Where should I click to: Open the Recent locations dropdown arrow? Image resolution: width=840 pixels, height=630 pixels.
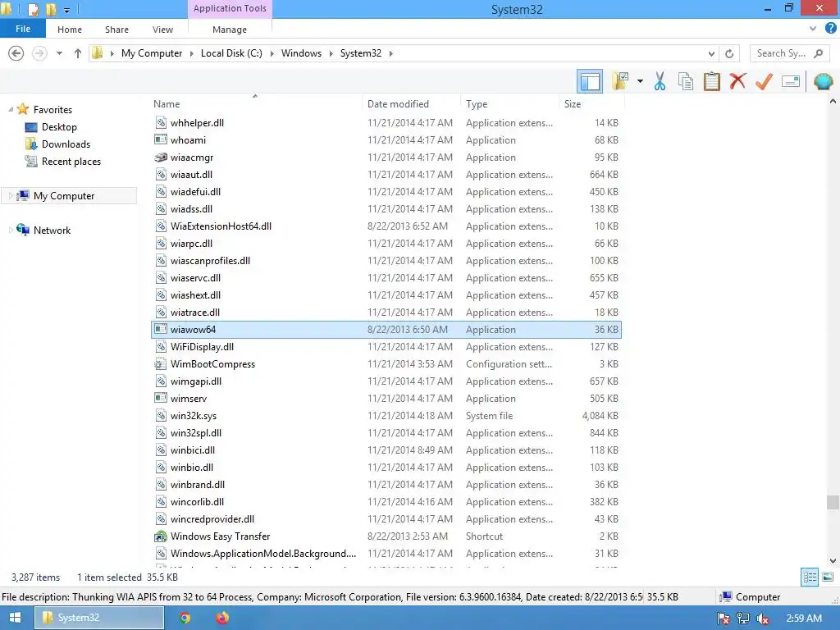(x=59, y=53)
